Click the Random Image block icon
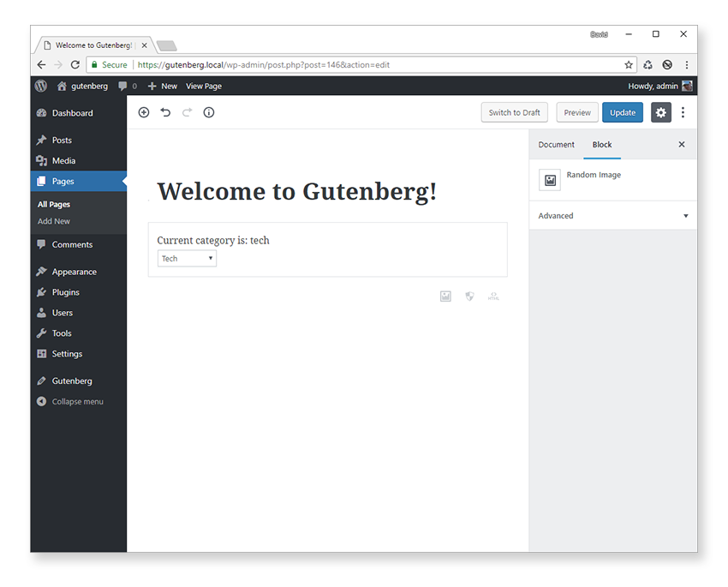Image resolution: width=728 pixels, height=587 pixels. click(550, 180)
